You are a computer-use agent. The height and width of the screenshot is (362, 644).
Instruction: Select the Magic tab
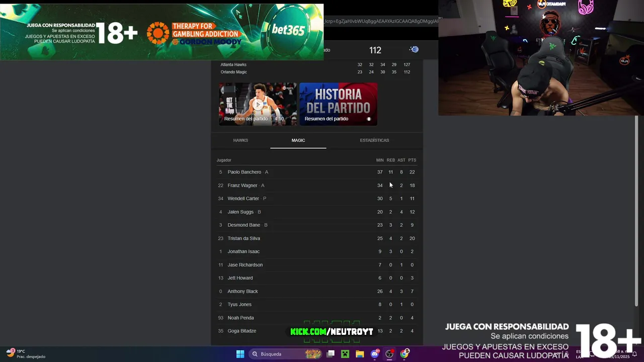[298, 140]
